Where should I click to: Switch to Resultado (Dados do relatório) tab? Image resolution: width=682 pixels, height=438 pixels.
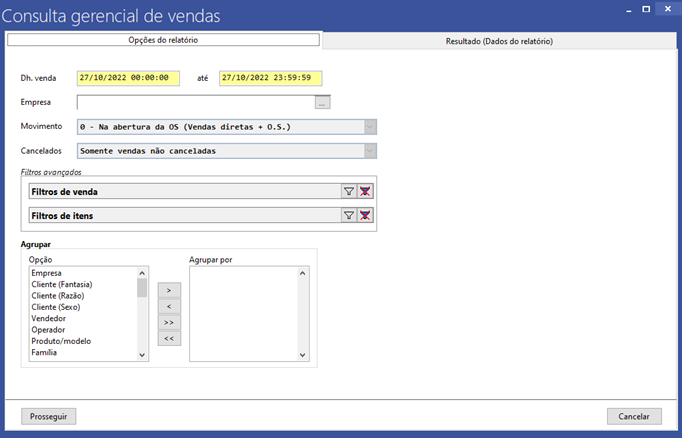[x=499, y=41]
